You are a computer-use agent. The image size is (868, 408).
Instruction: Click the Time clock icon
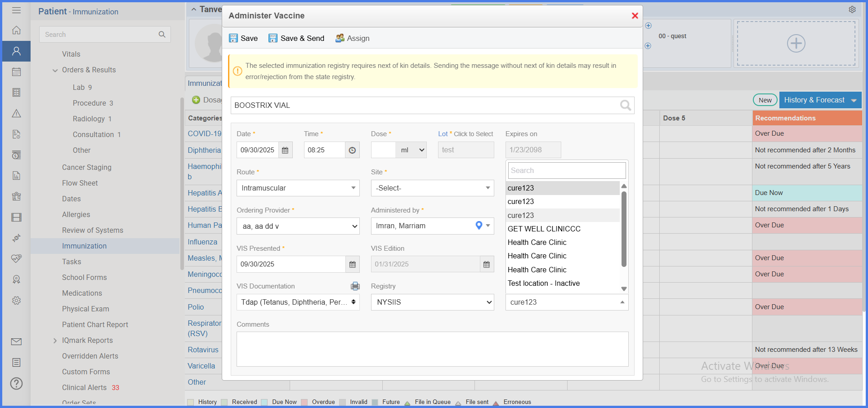click(x=352, y=150)
